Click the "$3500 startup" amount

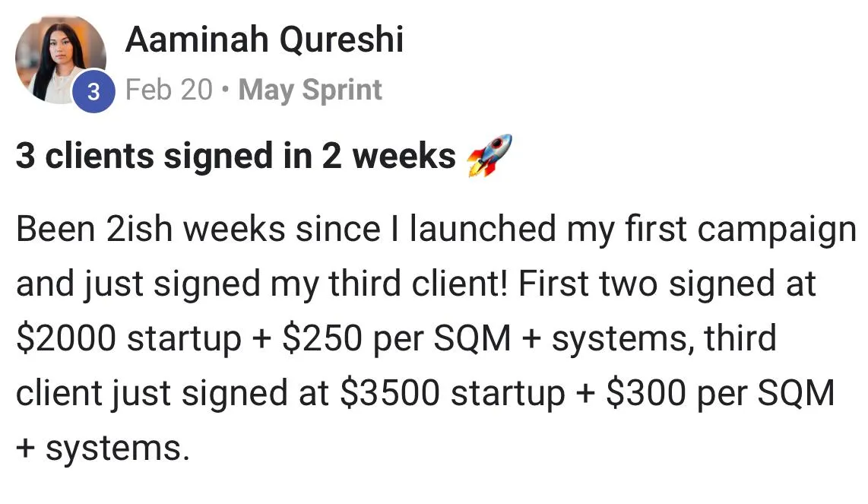452,395
